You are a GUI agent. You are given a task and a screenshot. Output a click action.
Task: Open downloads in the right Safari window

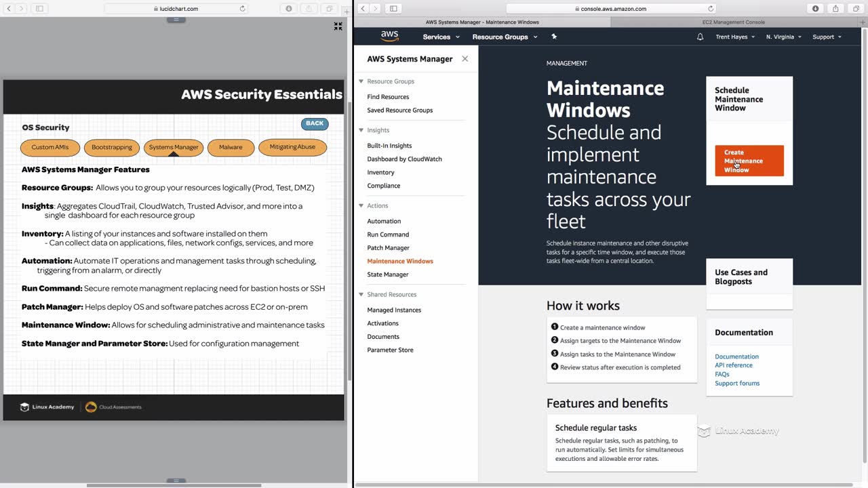click(x=815, y=9)
